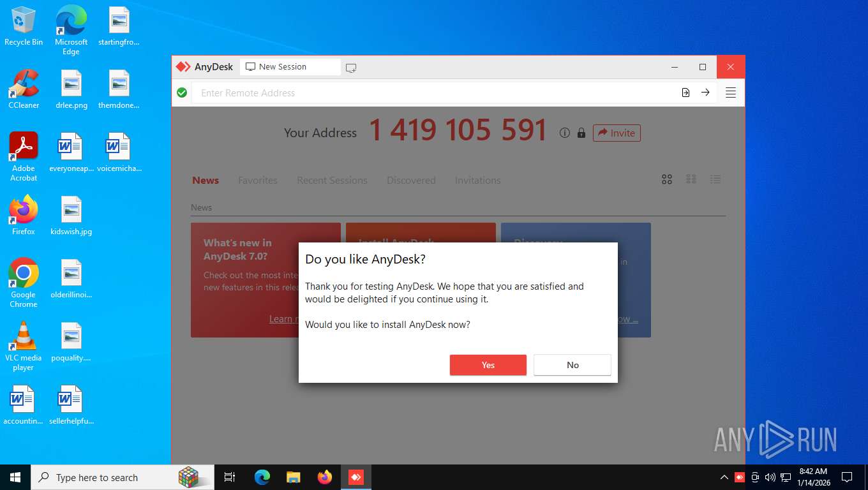Screen dimensions: 868x490
Task: Click the lock icon beside your address
Action: click(x=581, y=133)
